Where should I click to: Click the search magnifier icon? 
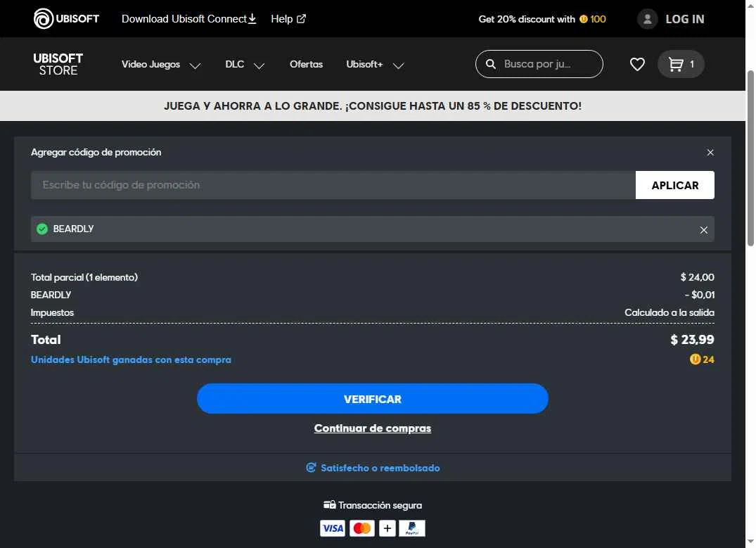(x=490, y=64)
